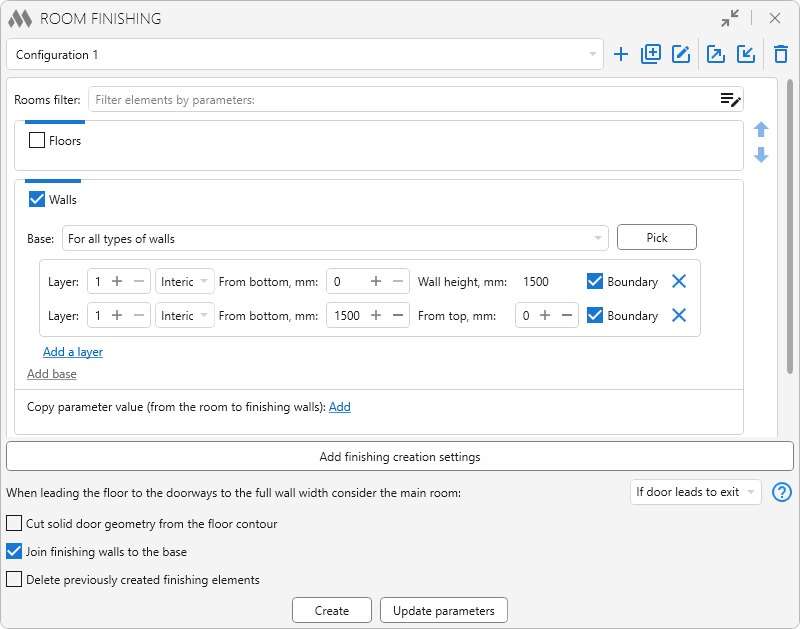Click Add base link
800x629 pixels.
52,374
